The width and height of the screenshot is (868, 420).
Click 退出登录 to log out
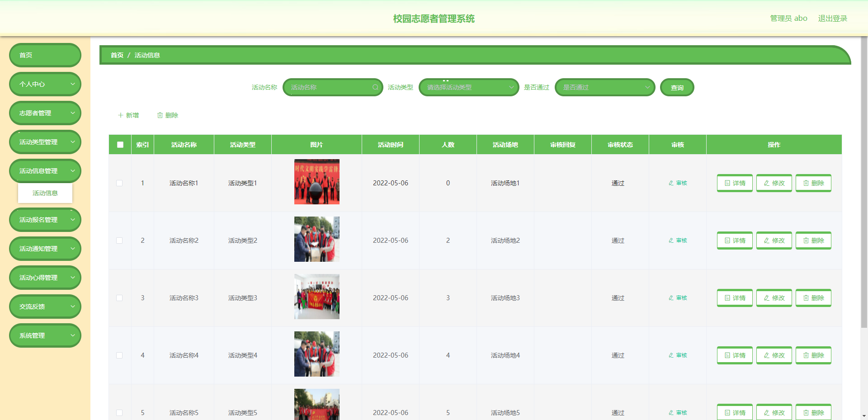[832, 19]
